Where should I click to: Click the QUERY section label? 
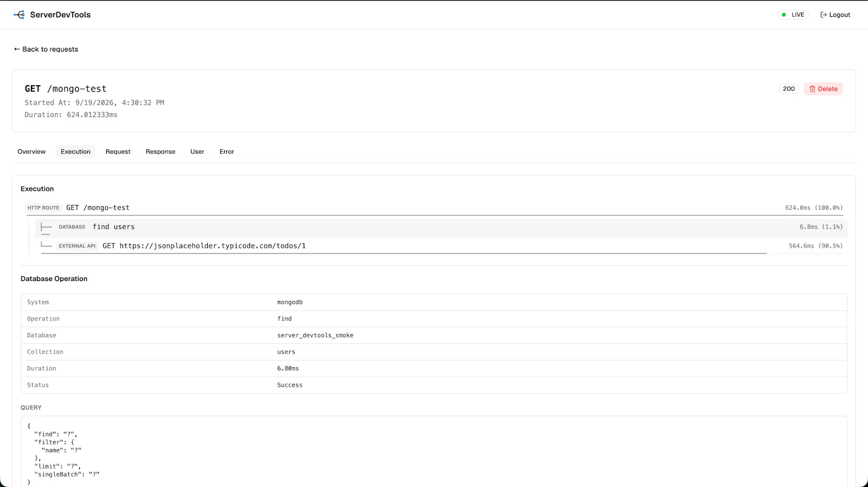(31, 408)
